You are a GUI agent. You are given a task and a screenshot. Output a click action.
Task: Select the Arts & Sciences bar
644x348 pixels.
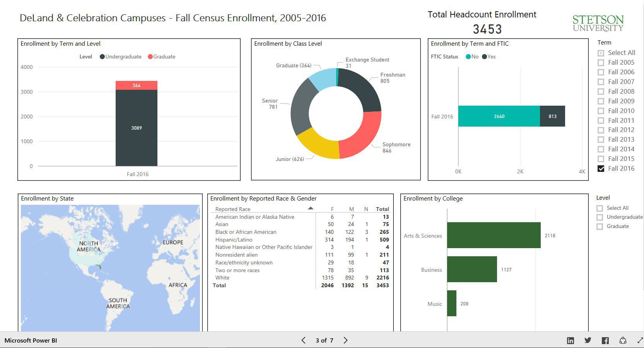[x=494, y=235]
